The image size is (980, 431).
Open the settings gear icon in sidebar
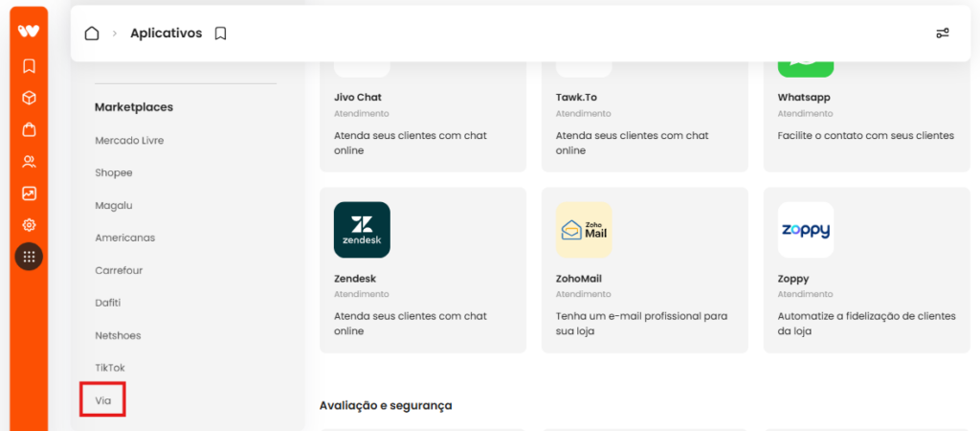[29, 225]
